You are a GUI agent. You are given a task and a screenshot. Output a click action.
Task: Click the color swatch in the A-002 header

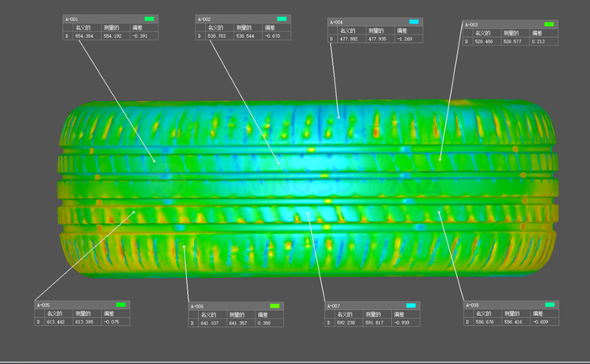(x=282, y=19)
